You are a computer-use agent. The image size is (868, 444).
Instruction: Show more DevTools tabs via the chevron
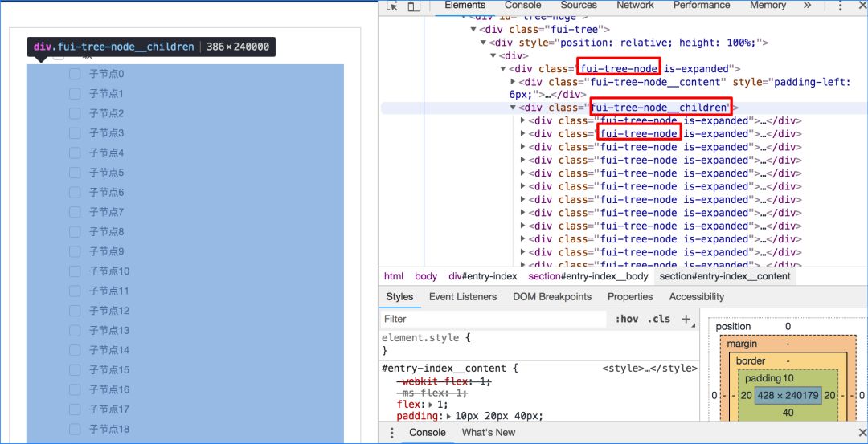[x=807, y=6]
